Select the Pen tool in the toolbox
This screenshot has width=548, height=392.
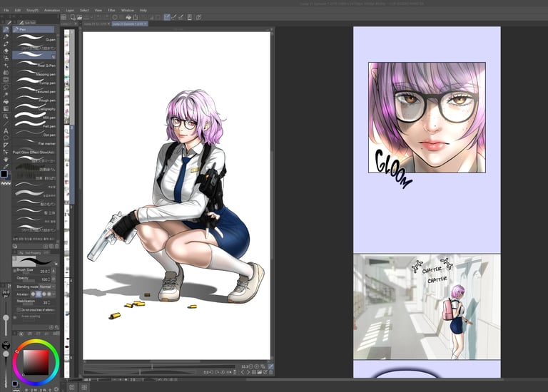pos(6,29)
